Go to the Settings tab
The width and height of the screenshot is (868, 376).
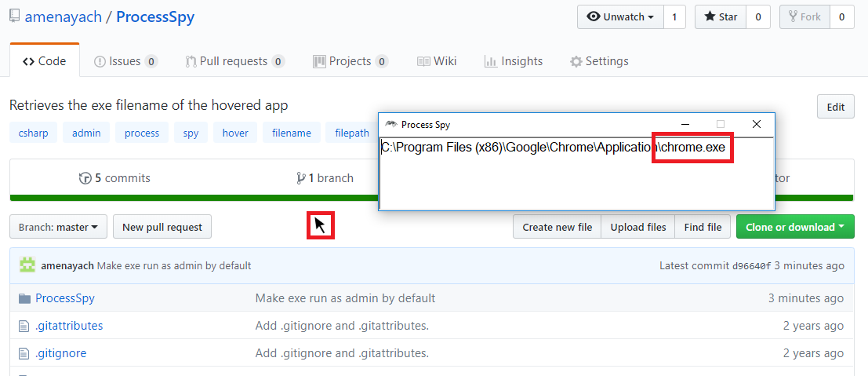(x=599, y=61)
